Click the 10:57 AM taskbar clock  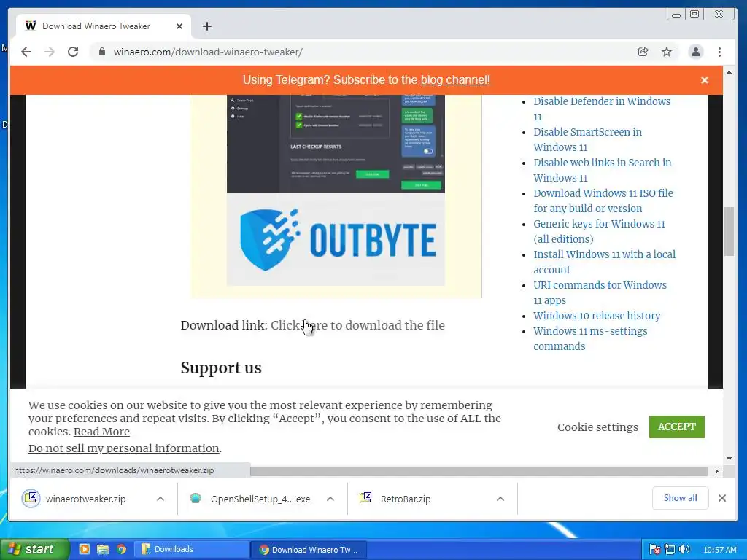pyautogui.click(x=719, y=550)
